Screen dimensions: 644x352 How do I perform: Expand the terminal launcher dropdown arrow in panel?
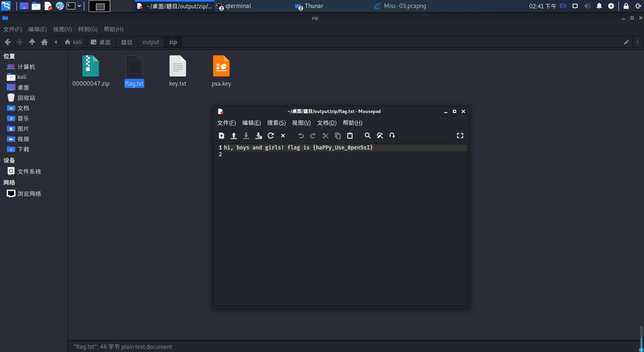click(79, 6)
